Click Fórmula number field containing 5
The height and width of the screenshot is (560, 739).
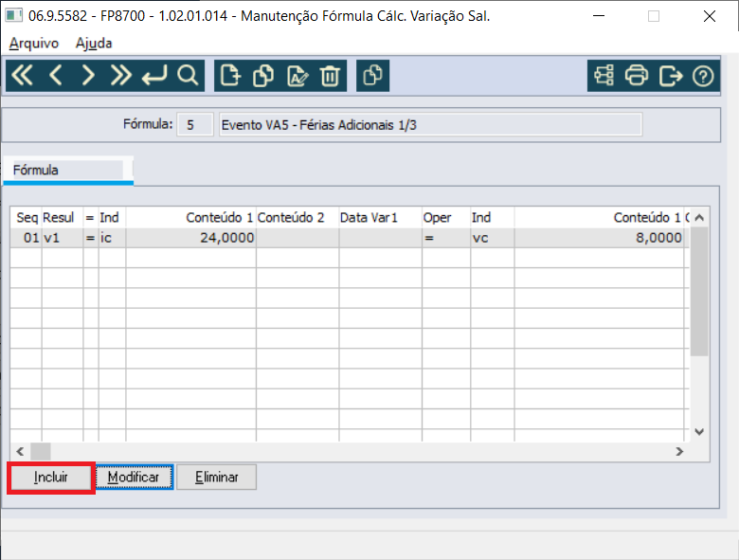pyautogui.click(x=195, y=125)
